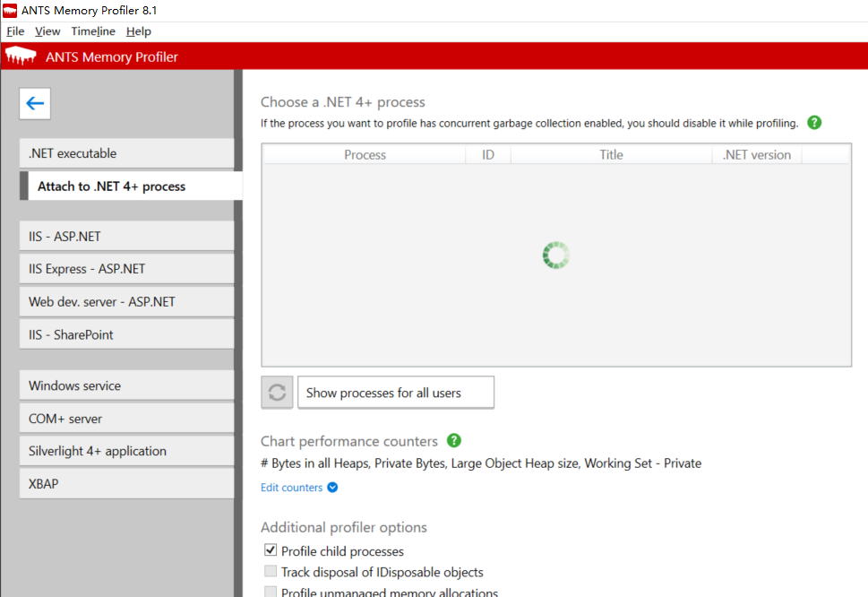The height and width of the screenshot is (597, 868).
Task: Select IIS - SharePoint option
Action: [x=127, y=334]
